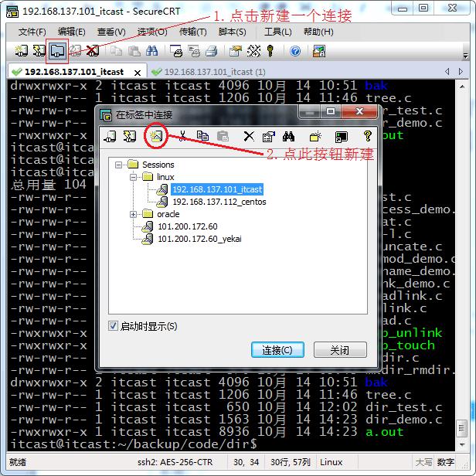Click the Paste icon in main toolbar
476x476 pixels.
point(134,51)
